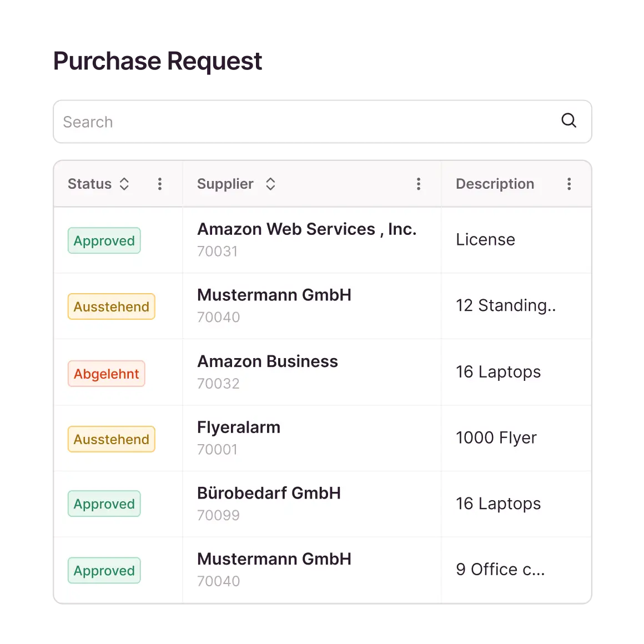Click the supplier number 70032

click(x=218, y=384)
